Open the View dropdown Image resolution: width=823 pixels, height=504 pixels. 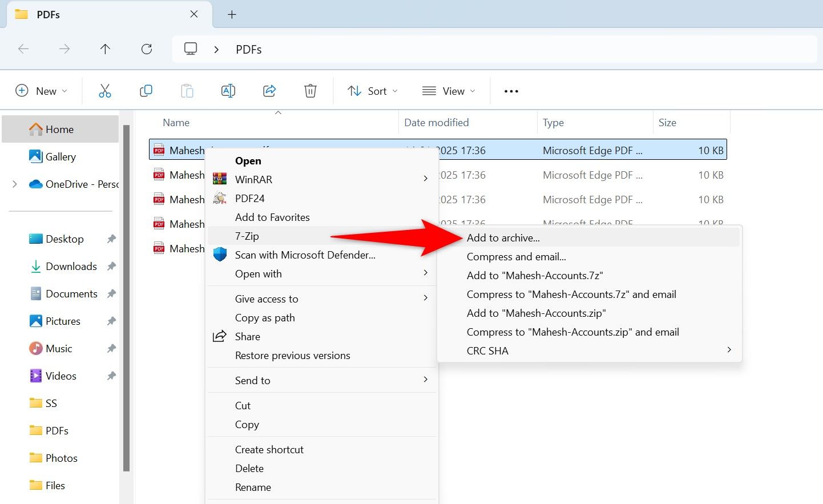click(x=449, y=90)
